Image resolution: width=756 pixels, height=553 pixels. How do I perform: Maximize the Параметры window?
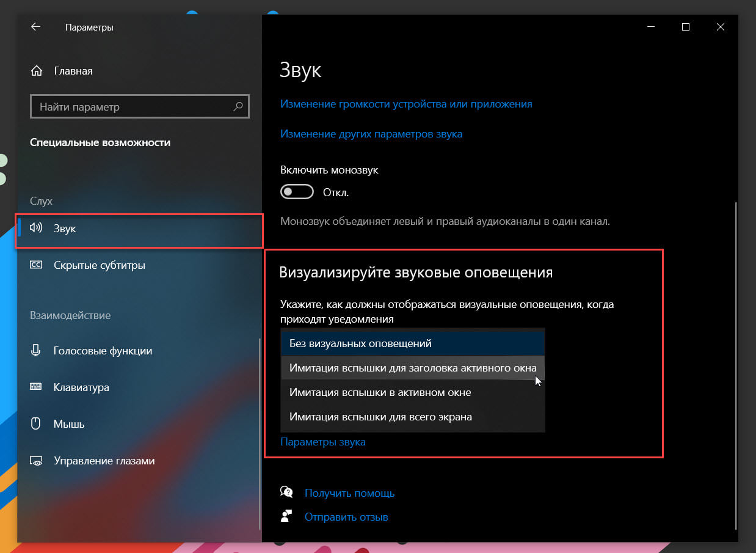[x=686, y=27]
